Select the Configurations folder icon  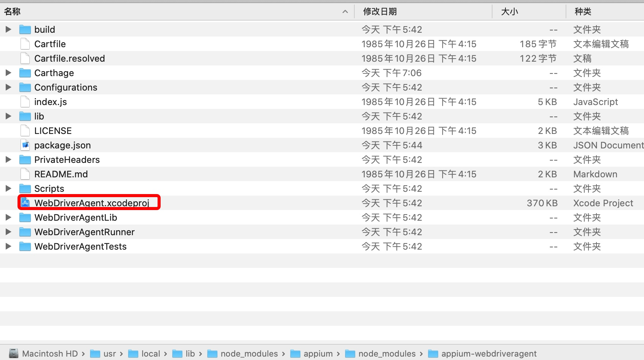coord(25,87)
